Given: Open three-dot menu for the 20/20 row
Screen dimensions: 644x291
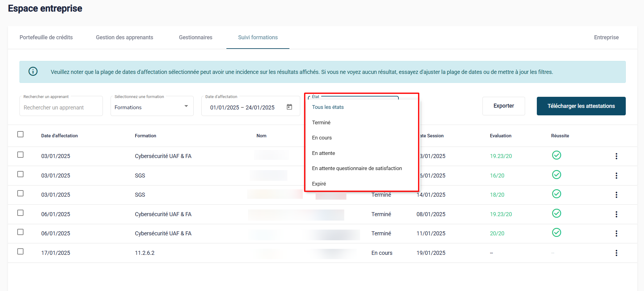Looking at the screenshot, I should 616,233.
